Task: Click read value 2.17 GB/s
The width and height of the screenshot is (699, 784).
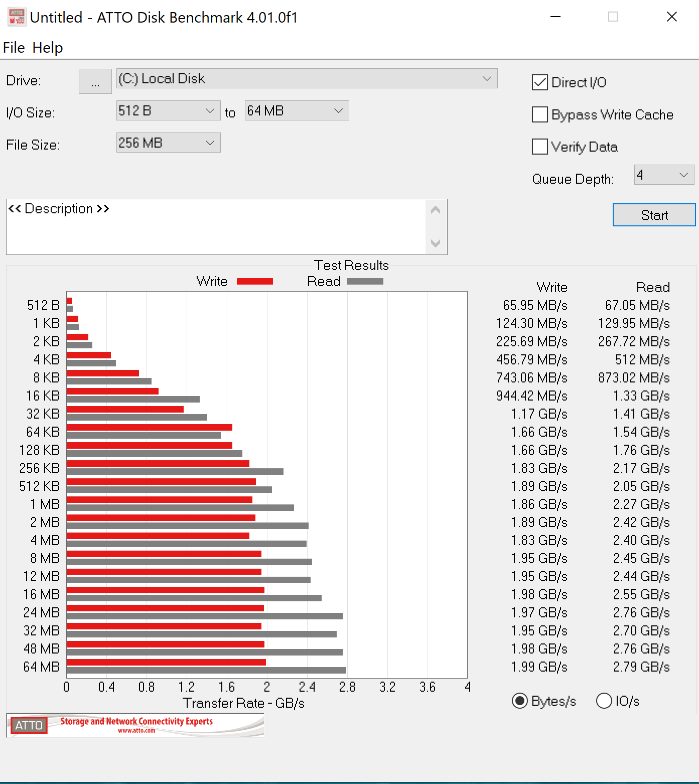Action: click(642, 468)
